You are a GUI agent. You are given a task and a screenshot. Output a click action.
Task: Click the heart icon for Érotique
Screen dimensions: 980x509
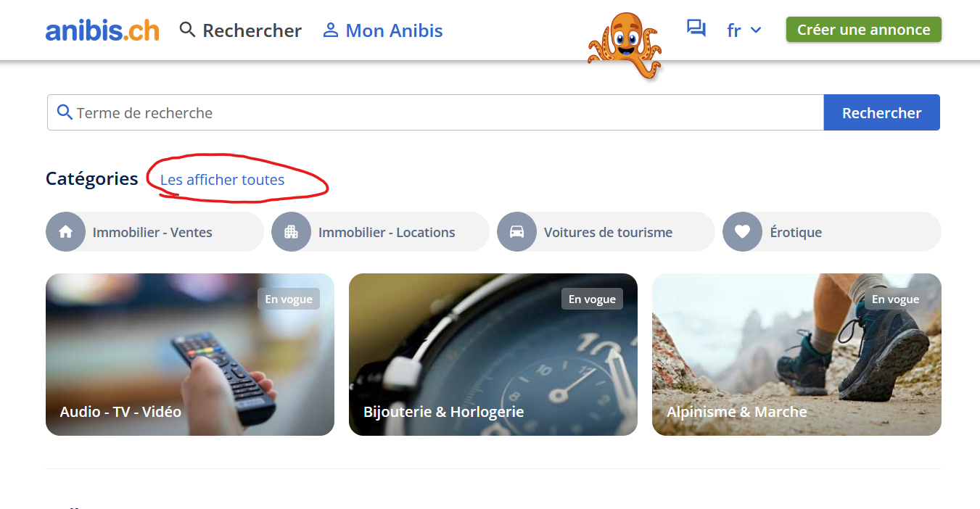pos(742,232)
